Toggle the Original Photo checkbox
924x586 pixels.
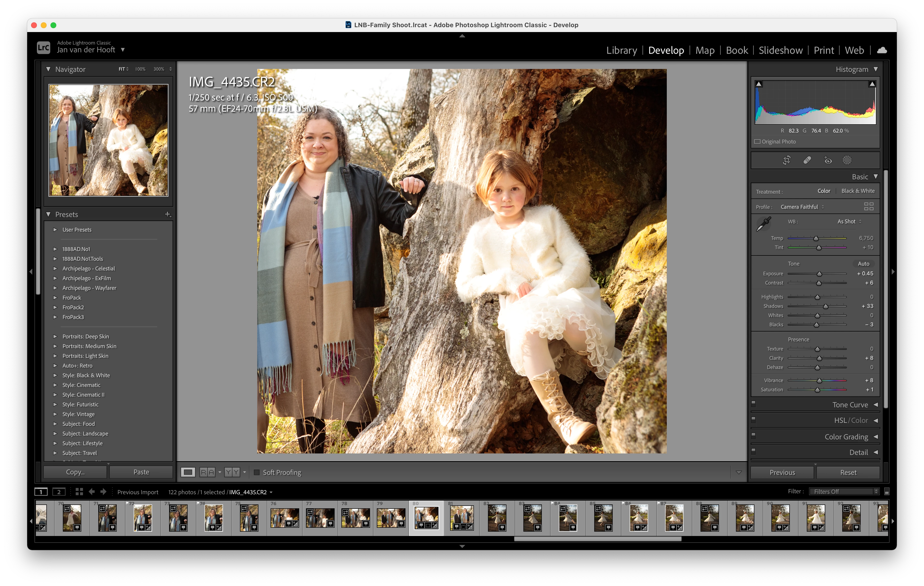(x=757, y=141)
